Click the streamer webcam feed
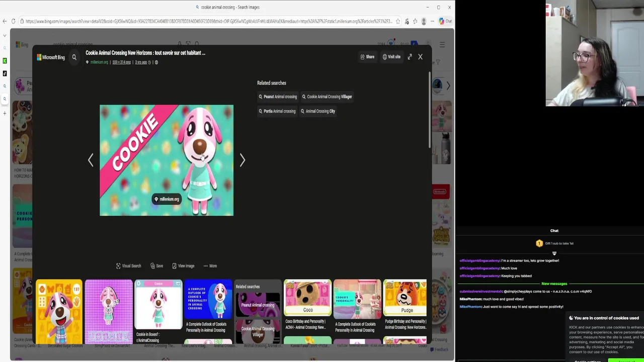Screen dimensions: 644x362 coord(594,53)
